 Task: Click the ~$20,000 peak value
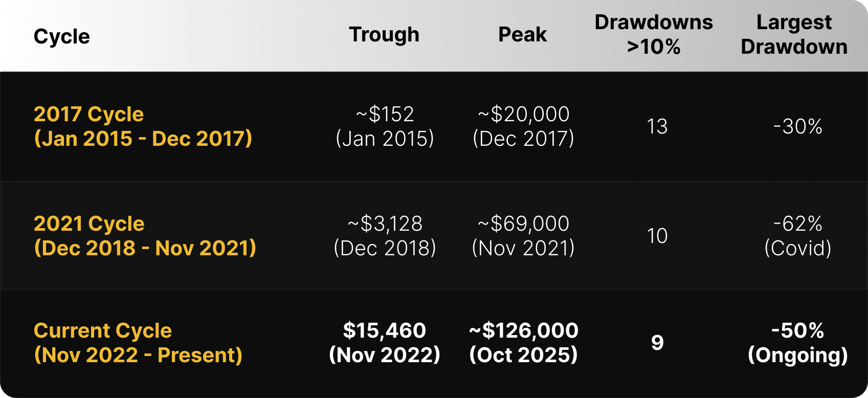pyautogui.click(x=523, y=126)
